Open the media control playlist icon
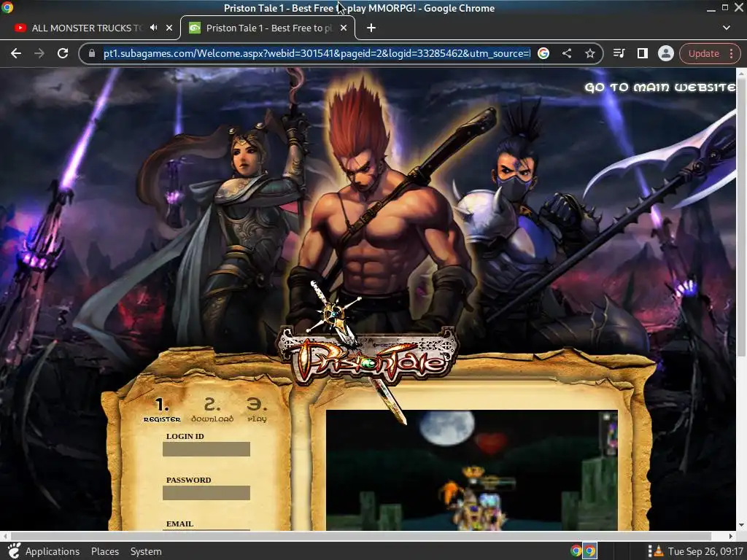 click(x=619, y=53)
